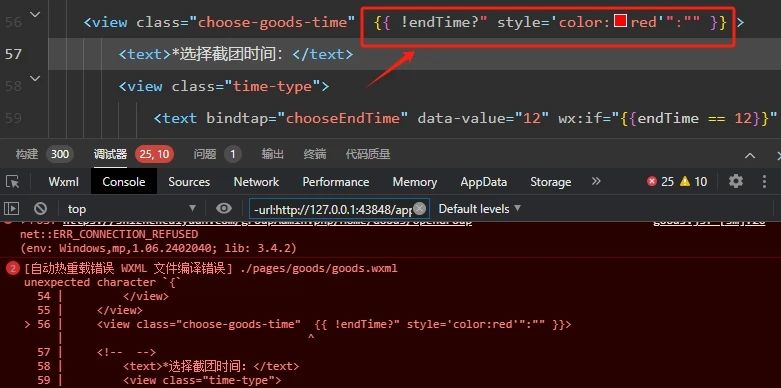The height and width of the screenshot is (388, 781).
Task: Show more DevTools tabs chevron
Action: (x=596, y=181)
